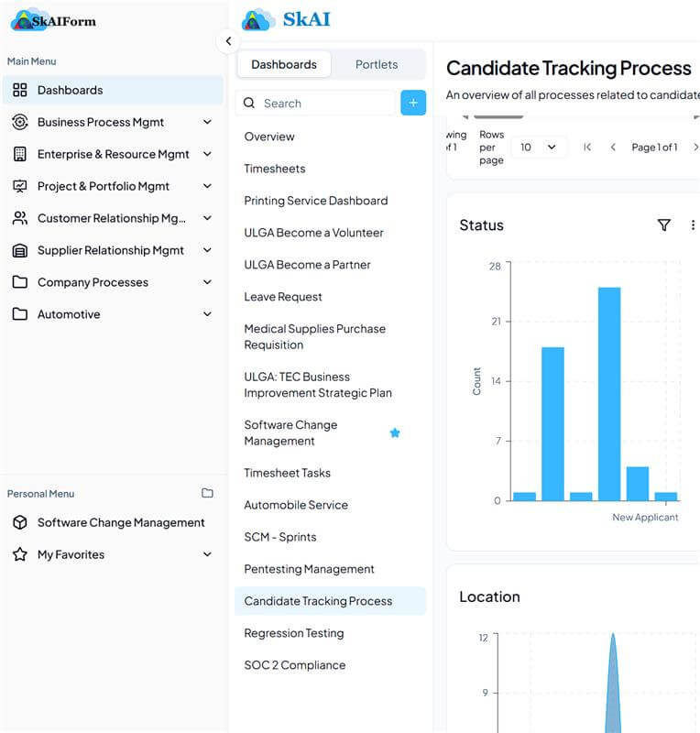Expand Project & Portfolio Mgmt chevron
This screenshot has width=700, height=733.
point(207,186)
